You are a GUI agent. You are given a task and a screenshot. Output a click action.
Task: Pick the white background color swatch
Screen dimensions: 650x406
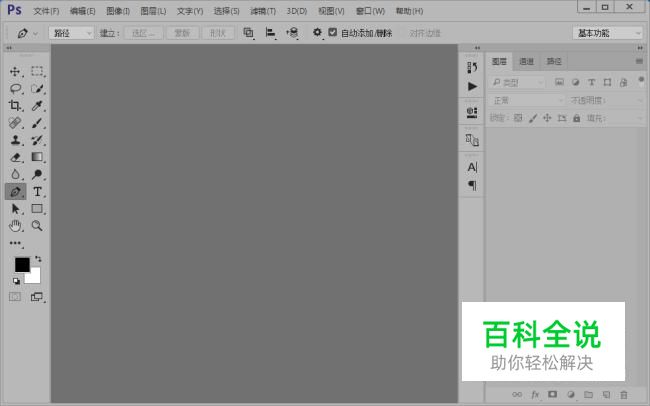34,276
